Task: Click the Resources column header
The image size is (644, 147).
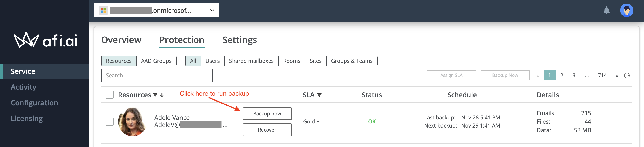Action: (x=134, y=95)
